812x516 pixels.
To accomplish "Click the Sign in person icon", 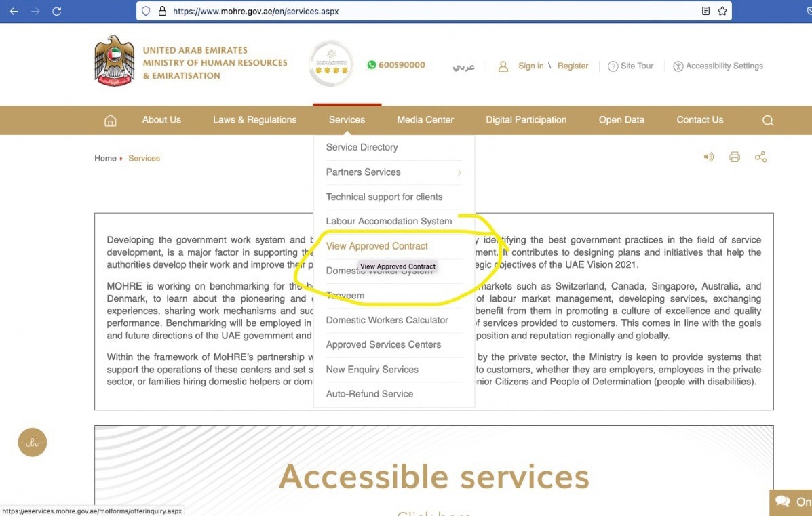I will tap(503, 66).
